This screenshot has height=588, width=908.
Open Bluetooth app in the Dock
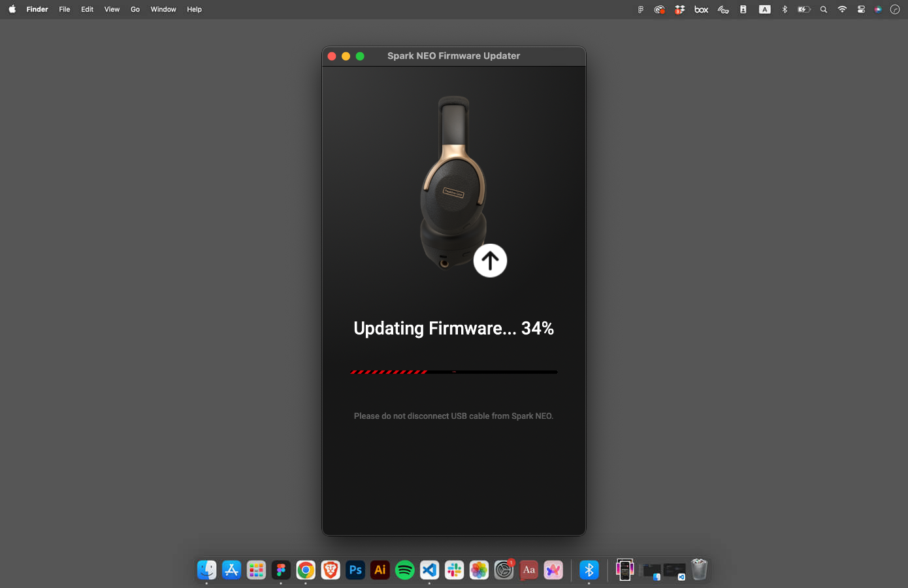click(589, 570)
